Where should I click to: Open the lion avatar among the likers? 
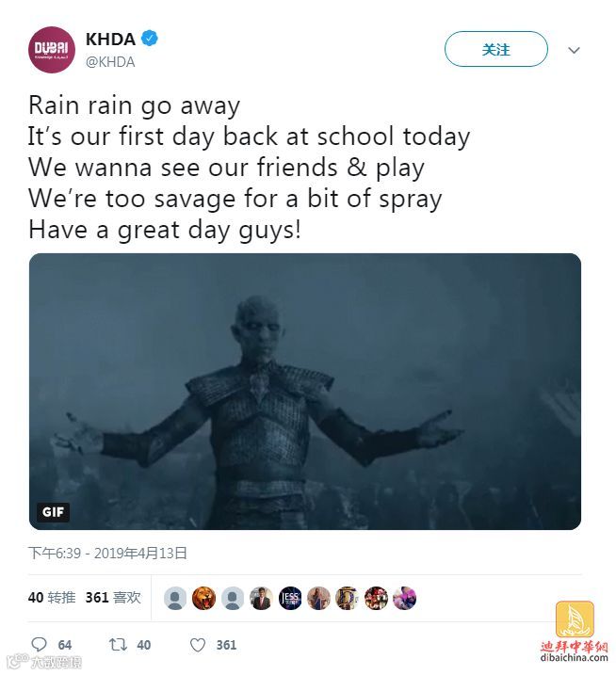[x=203, y=598]
